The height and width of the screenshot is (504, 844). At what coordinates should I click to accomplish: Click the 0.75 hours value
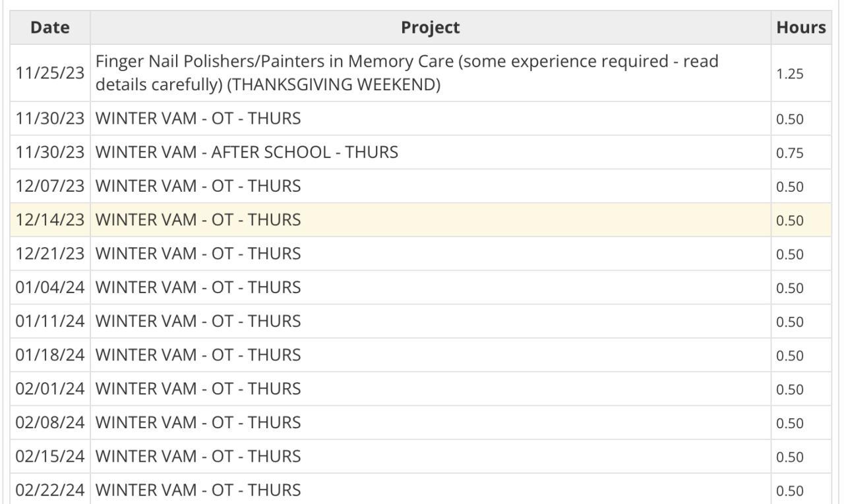pyautogui.click(x=790, y=153)
